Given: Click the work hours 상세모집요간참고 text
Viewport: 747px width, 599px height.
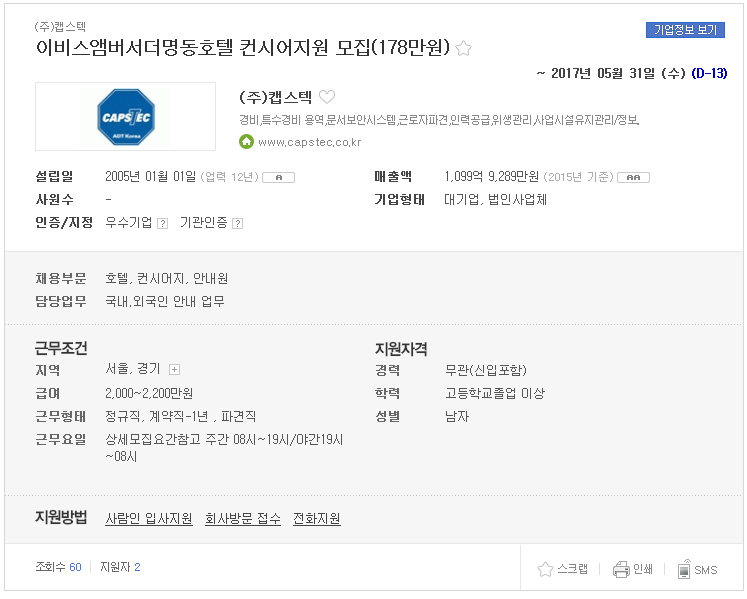Looking at the screenshot, I should [x=224, y=448].
